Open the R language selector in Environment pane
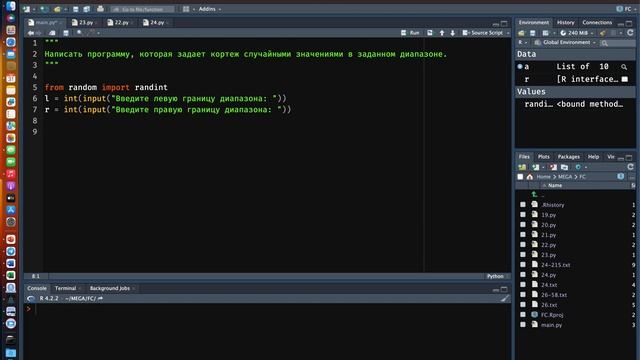The image size is (640, 360). coord(523,42)
